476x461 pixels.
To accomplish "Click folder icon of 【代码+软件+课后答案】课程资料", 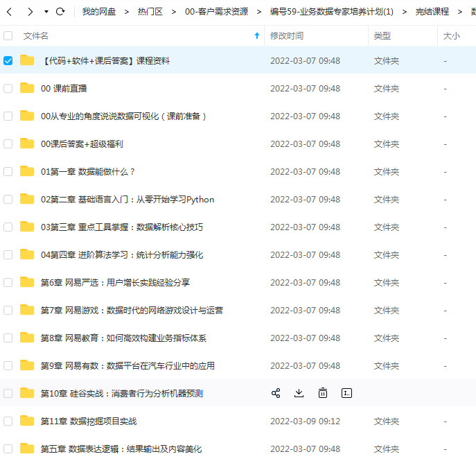I will tap(27, 60).
